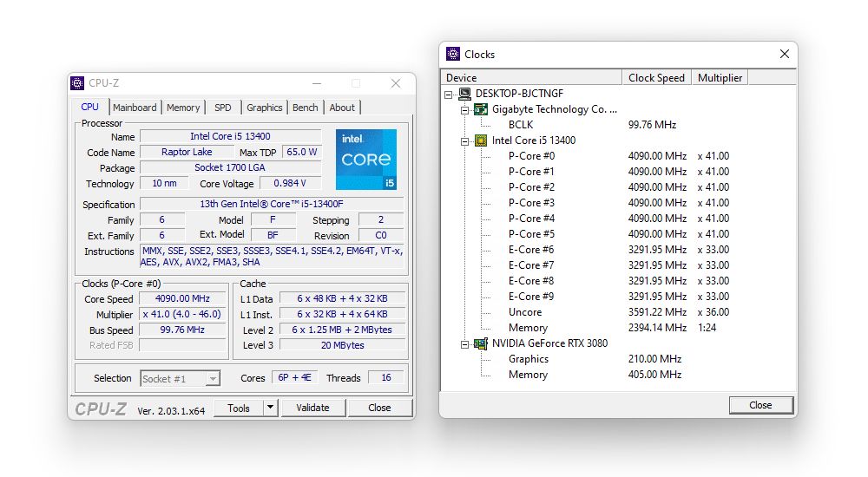Open the Tools dropdown arrow
The height and width of the screenshot is (477, 868).
click(x=270, y=408)
